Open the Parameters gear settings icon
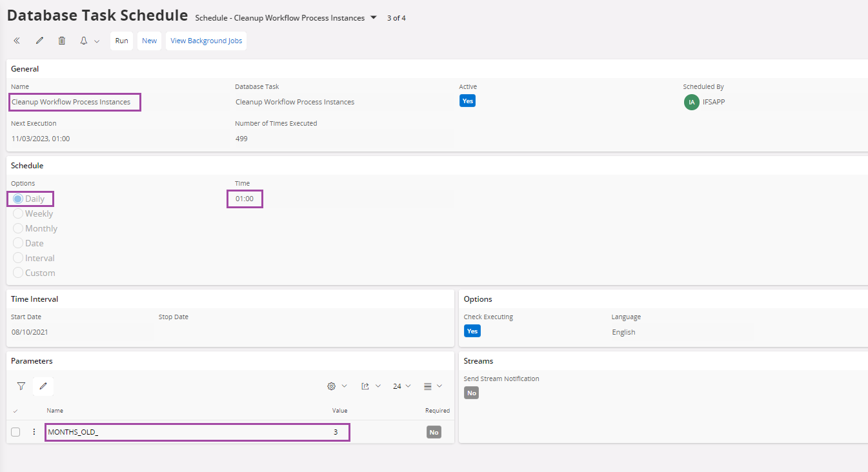Viewport: 868px width, 472px height. coord(332,386)
